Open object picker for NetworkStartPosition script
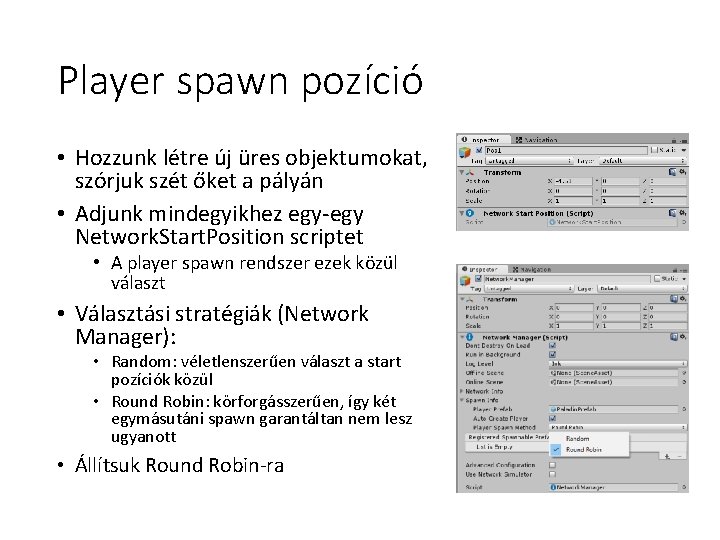The image size is (720, 540). tap(683, 222)
